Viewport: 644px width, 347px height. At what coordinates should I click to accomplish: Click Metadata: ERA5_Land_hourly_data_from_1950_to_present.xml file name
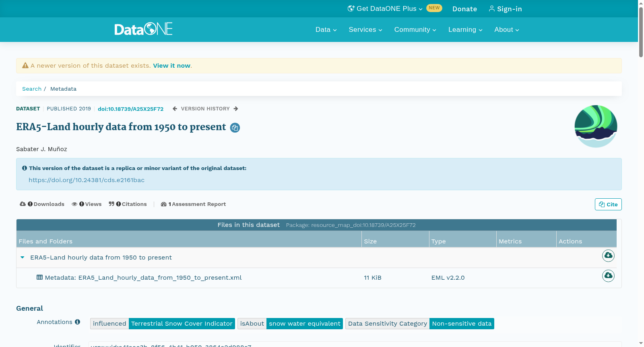pyautogui.click(x=143, y=278)
